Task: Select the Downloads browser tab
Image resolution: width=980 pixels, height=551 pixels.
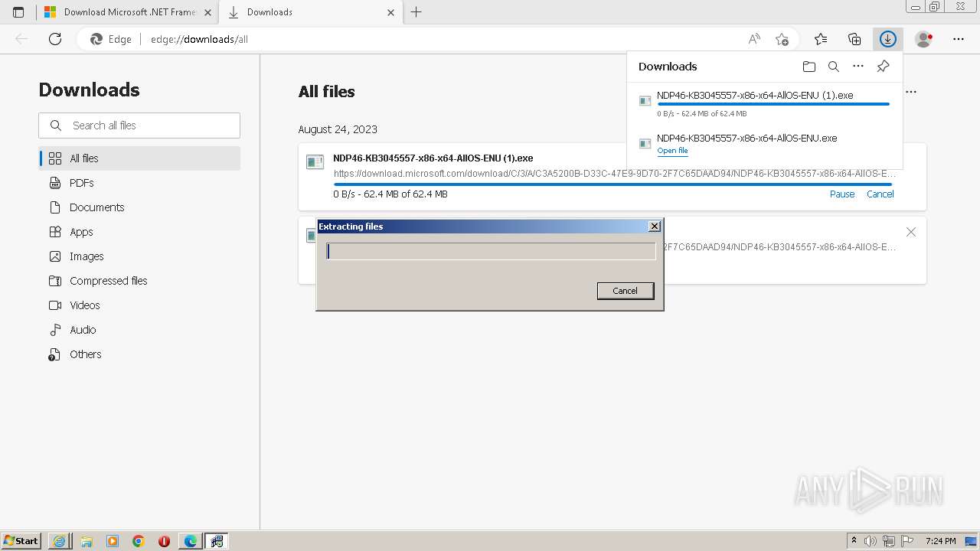Action: click(310, 12)
